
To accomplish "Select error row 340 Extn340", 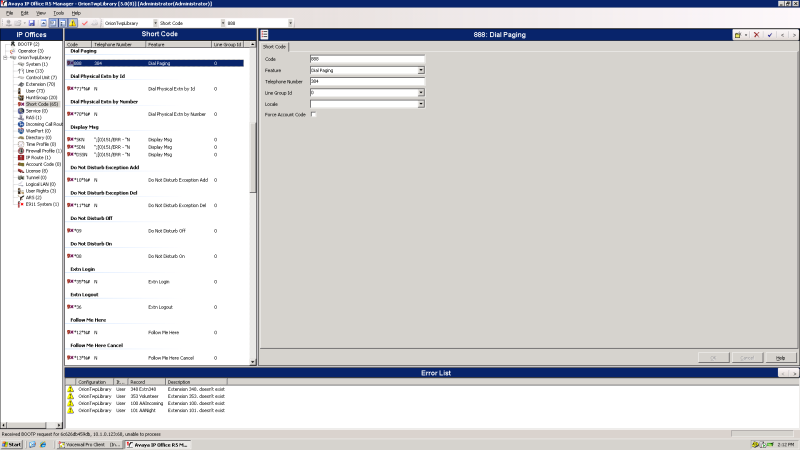I will tap(146, 389).
